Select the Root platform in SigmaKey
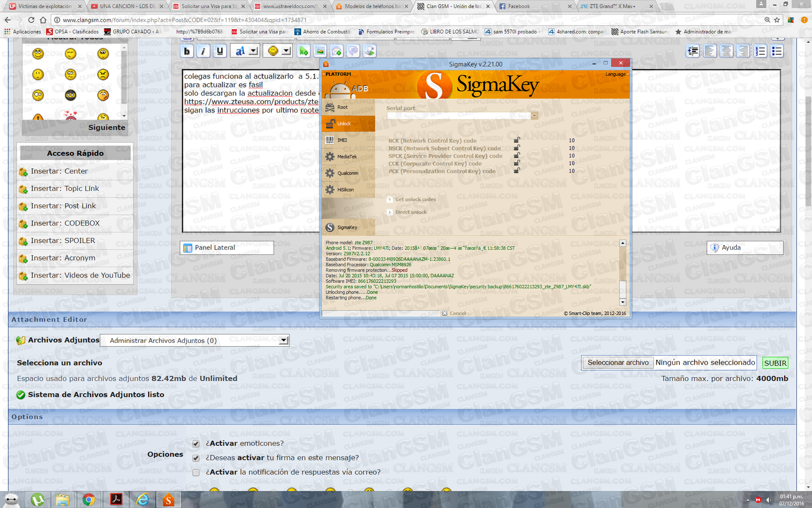This screenshot has height=508, width=812. click(348, 107)
